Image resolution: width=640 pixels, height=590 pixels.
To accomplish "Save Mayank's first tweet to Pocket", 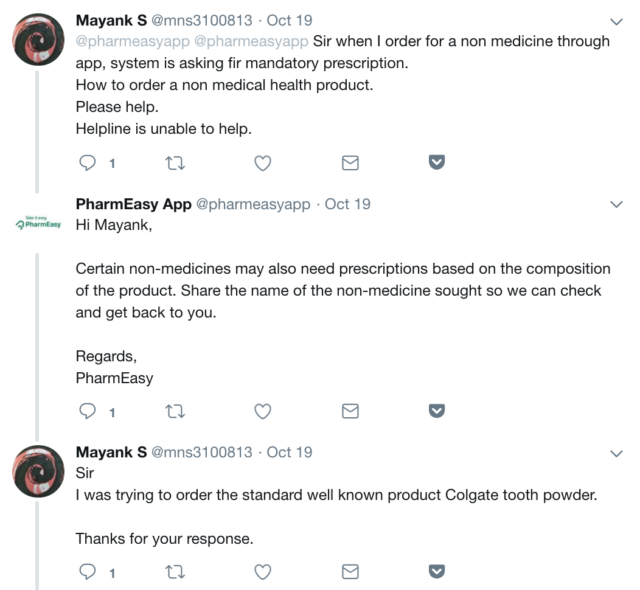I will pos(437,162).
